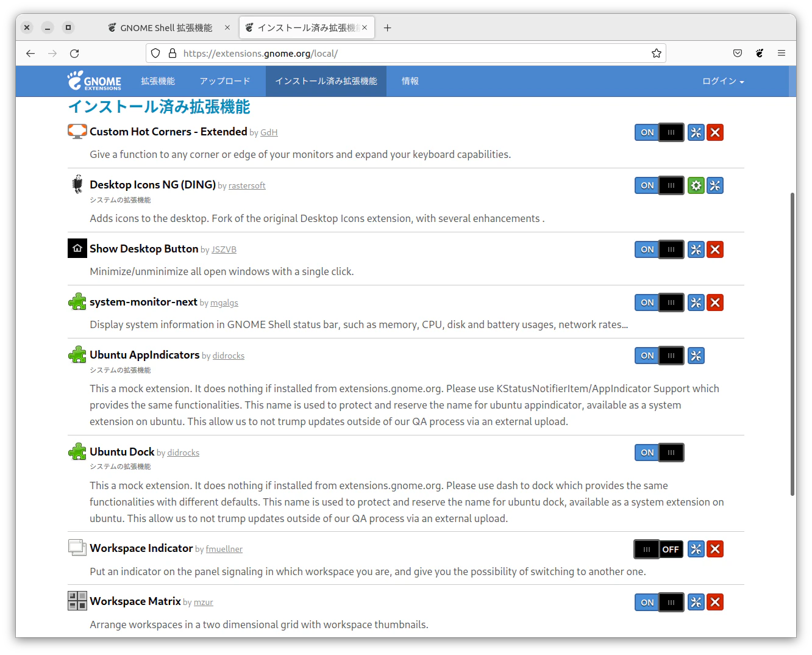Click Custom Hot Corners extension icon
Viewport: 812px width, 655px height.
(77, 131)
